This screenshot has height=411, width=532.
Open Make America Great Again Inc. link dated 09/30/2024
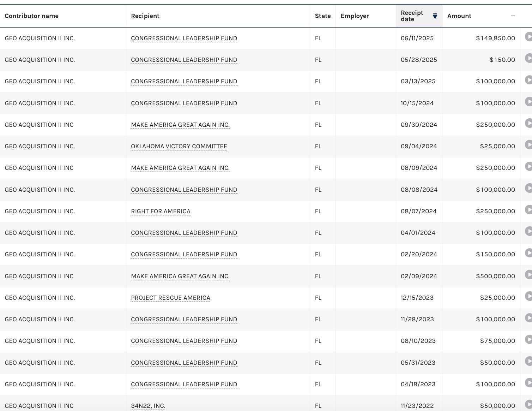[x=180, y=125]
